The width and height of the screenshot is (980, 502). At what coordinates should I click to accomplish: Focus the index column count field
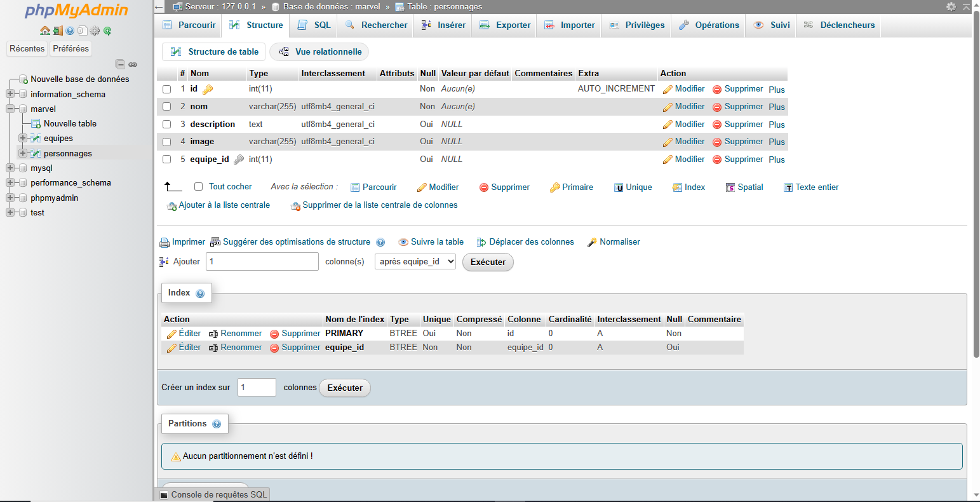click(257, 388)
